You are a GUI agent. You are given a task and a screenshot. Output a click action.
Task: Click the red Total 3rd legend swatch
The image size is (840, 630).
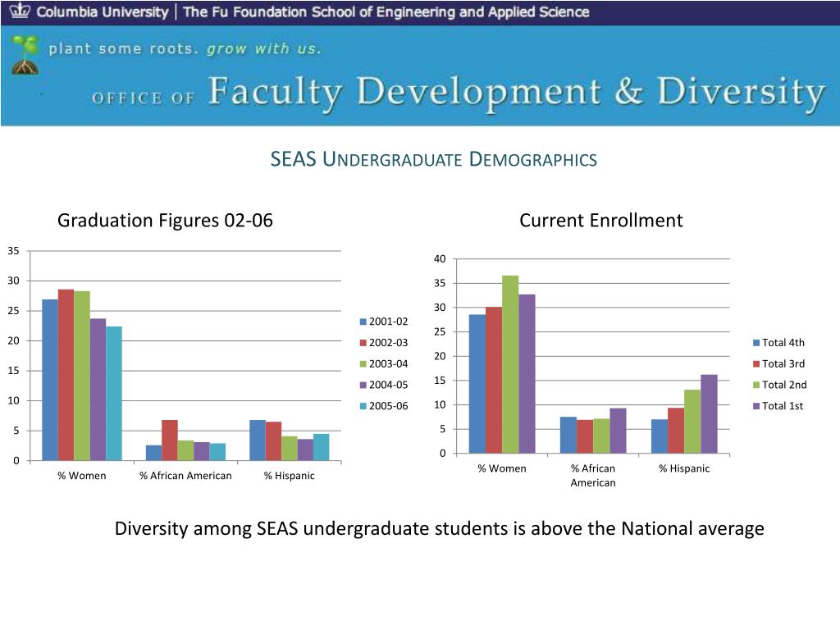756,363
